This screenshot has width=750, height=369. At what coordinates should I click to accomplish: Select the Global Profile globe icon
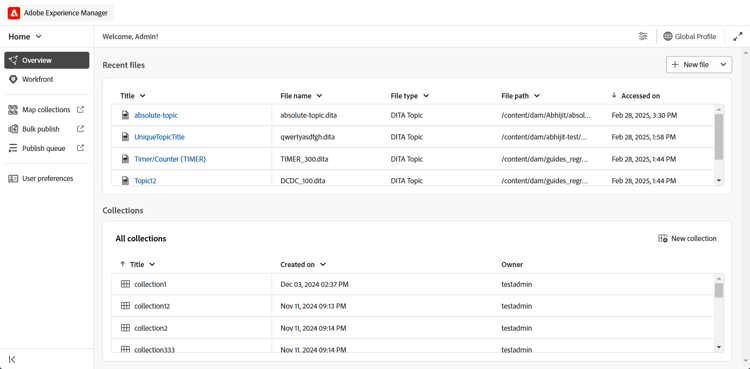tap(668, 36)
